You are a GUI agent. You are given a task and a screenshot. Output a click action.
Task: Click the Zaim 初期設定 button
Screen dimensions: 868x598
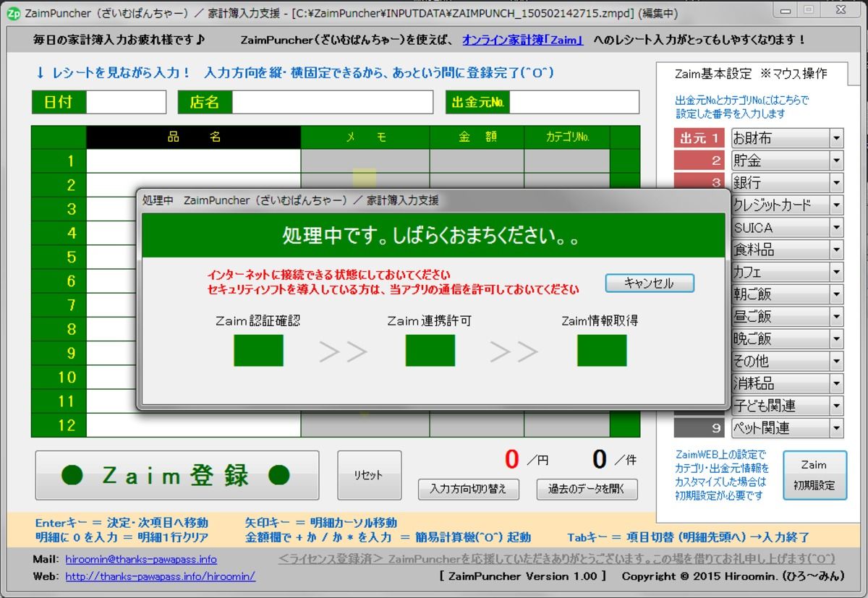[813, 475]
